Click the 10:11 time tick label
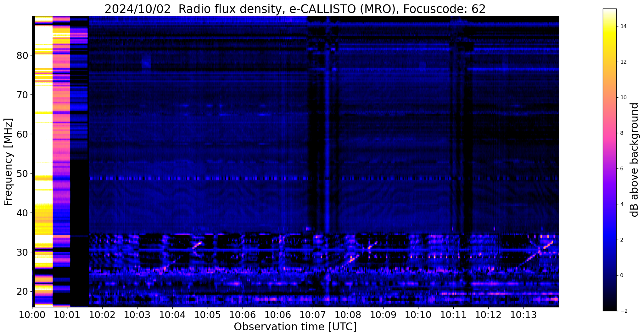This screenshot has height=336, width=644. [x=453, y=315]
